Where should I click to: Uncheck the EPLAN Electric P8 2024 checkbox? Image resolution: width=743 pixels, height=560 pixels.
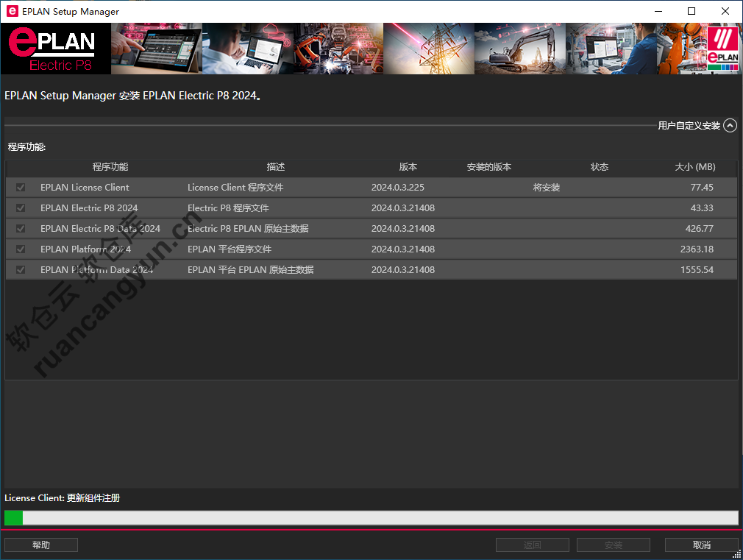point(21,208)
